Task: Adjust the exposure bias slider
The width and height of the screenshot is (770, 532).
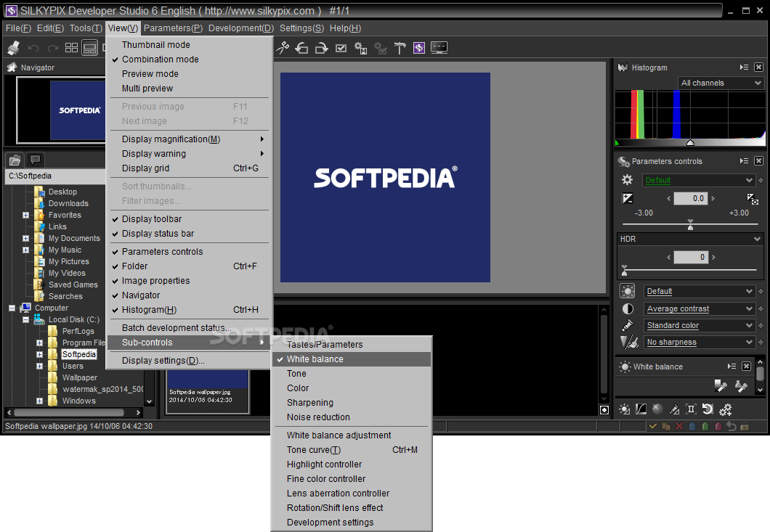Action: pyautogui.click(x=690, y=225)
